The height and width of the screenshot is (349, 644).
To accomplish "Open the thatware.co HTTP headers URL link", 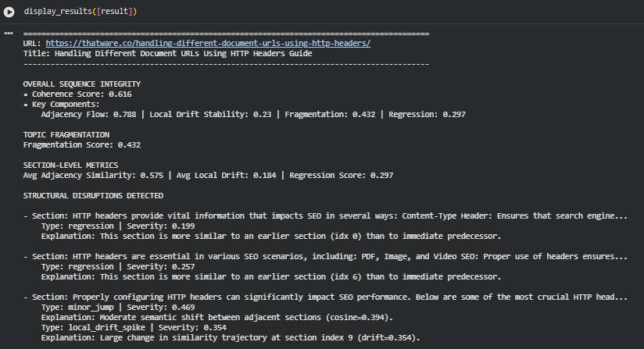I will pos(208,44).
